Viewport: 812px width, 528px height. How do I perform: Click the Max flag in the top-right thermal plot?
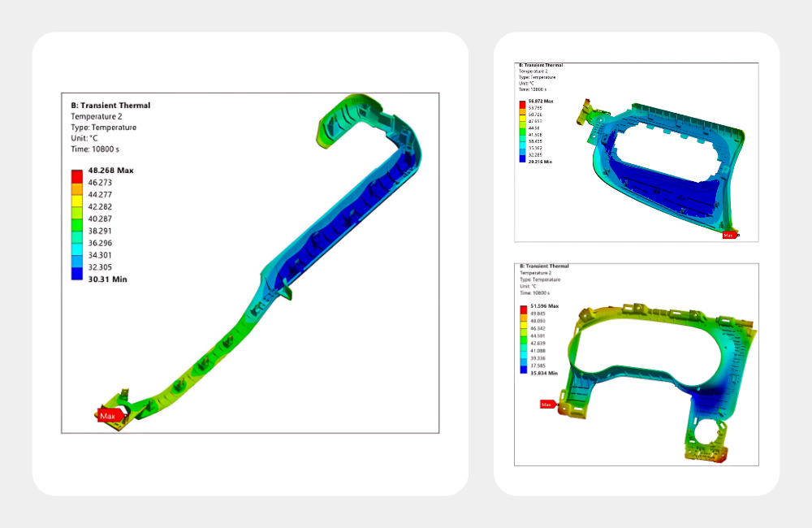(729, 235)
